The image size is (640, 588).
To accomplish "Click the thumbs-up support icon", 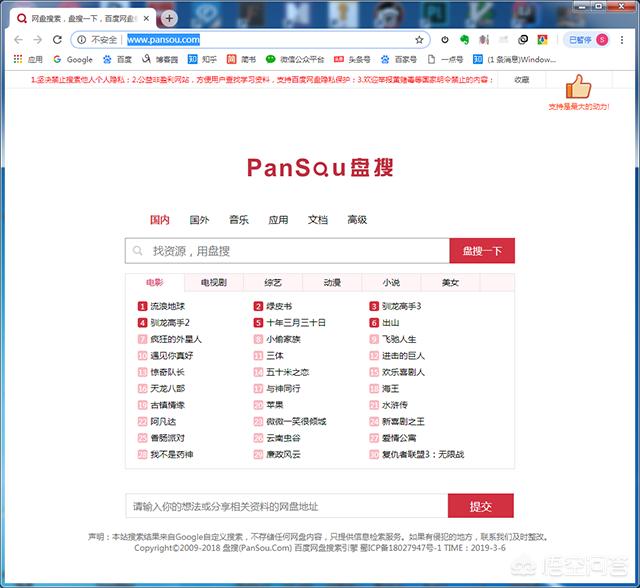I will point(578,86).
